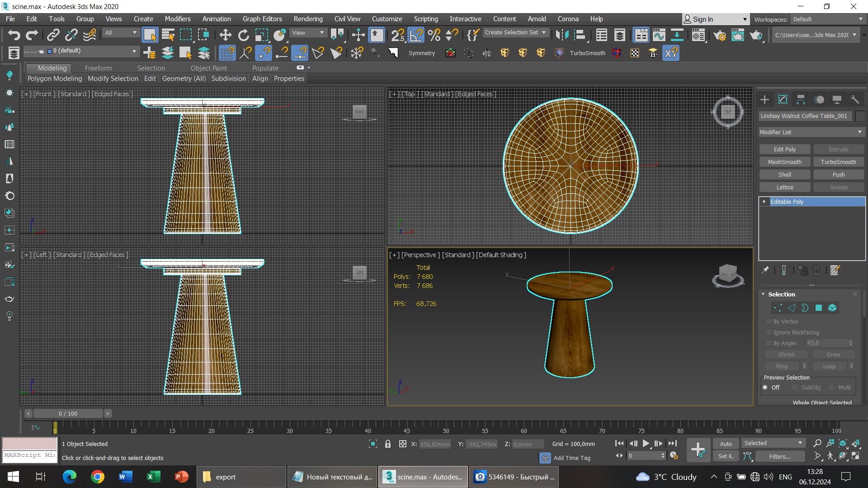The width and height of the screenshot is (868, 488).
Task: Select Element sub-object level icon
Action: [832, 308]
